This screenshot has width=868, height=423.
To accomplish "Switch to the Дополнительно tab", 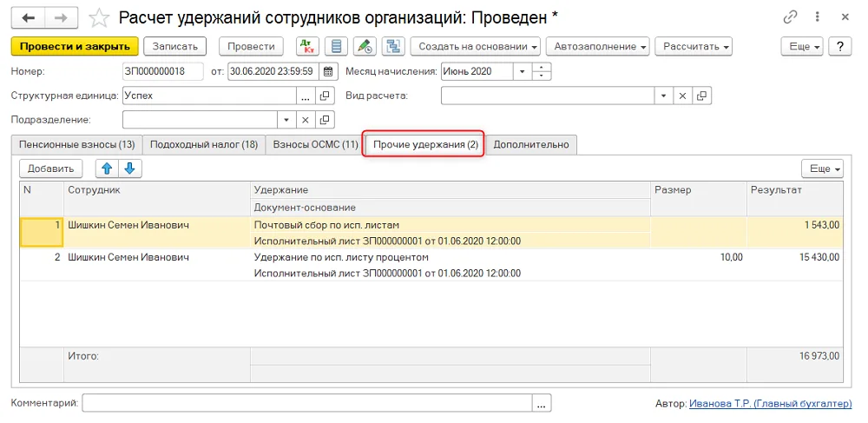I will (531, 144).
